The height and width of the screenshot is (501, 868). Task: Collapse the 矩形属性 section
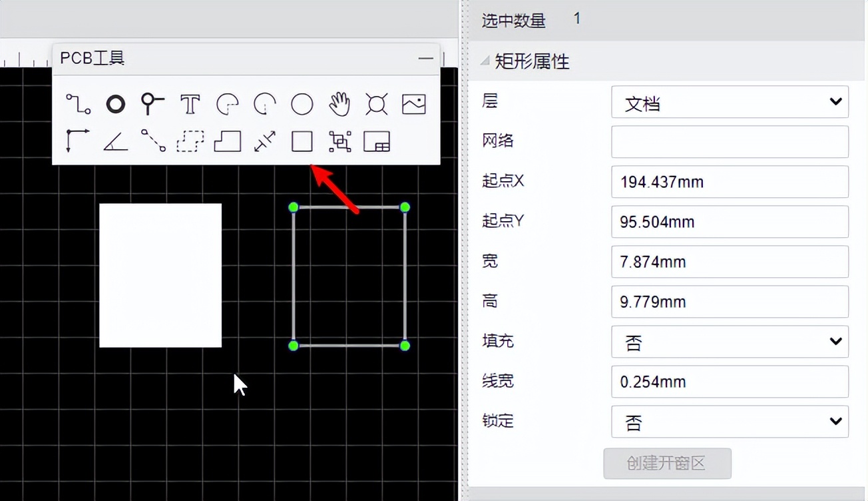[485, 61]
